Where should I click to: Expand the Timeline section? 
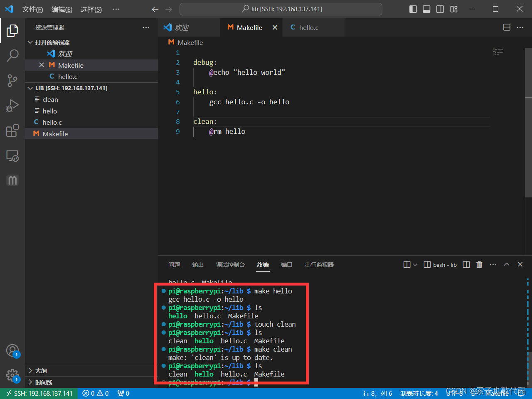pos(91,382)
